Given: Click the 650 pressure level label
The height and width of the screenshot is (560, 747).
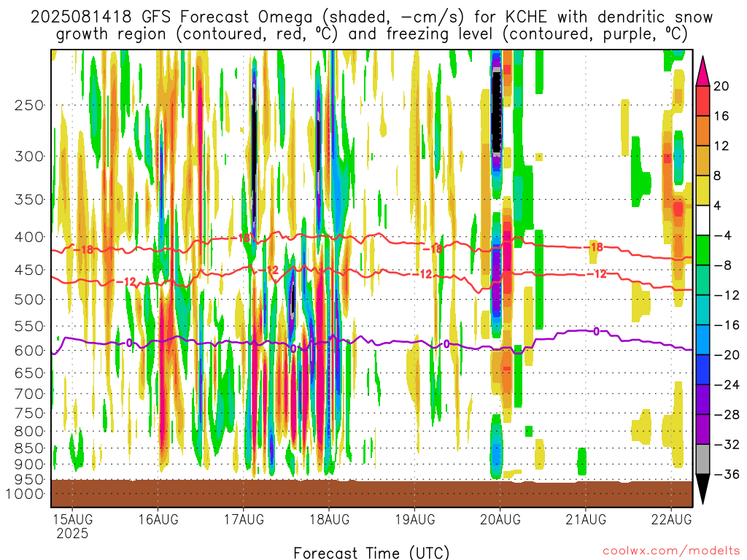Looking at the screenshot, I should click(29, 373).
